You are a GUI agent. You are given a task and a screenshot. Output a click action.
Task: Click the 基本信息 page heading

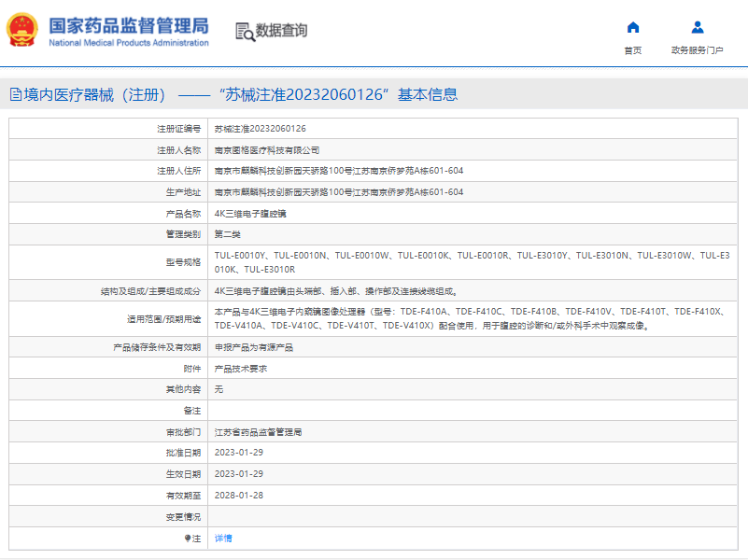(x=428, y=94)
